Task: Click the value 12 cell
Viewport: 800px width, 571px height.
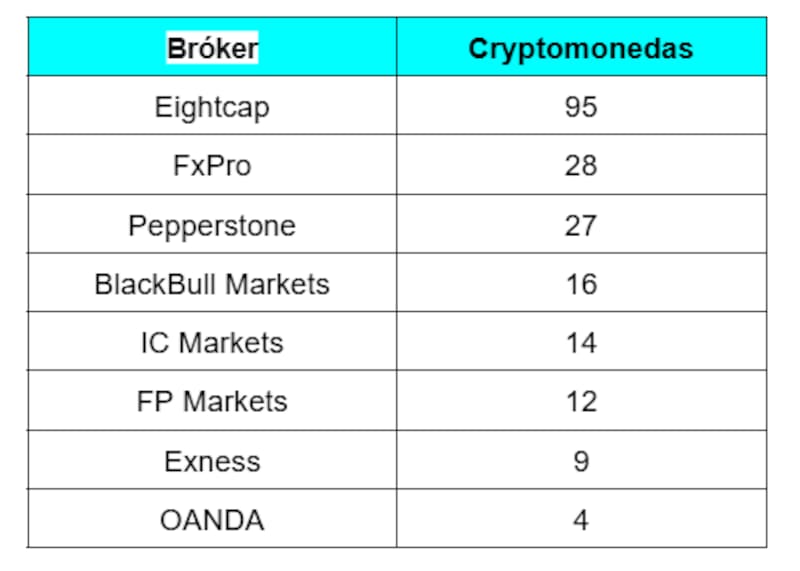Action: coord(581,401)
